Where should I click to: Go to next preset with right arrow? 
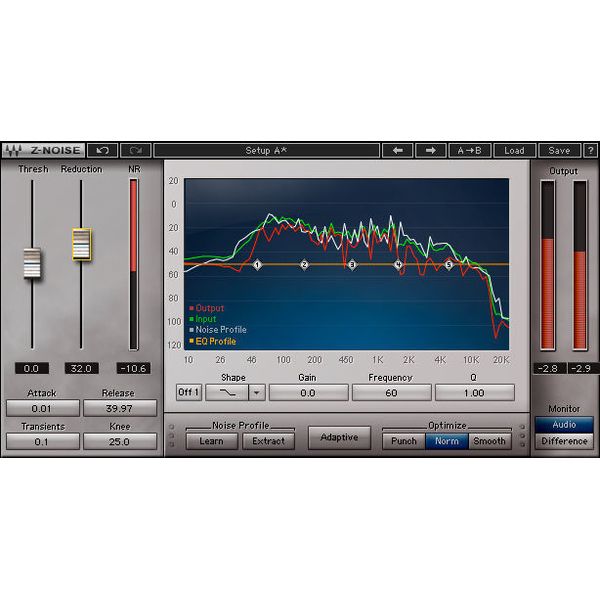pyautogui.click(x=430, y=150)
